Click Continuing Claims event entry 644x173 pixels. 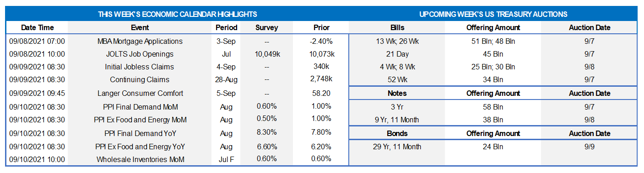click(x=140, y=79)
